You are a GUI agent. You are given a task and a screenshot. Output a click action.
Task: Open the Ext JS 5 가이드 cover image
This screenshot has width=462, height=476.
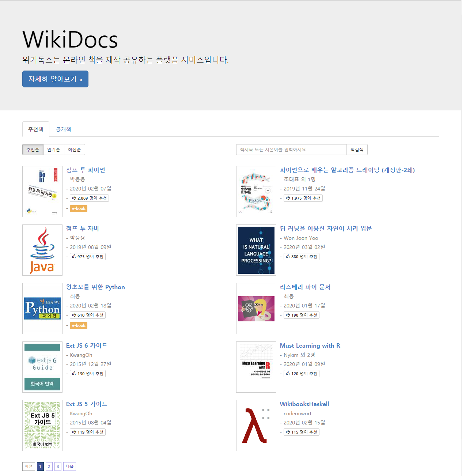point(42,426)
